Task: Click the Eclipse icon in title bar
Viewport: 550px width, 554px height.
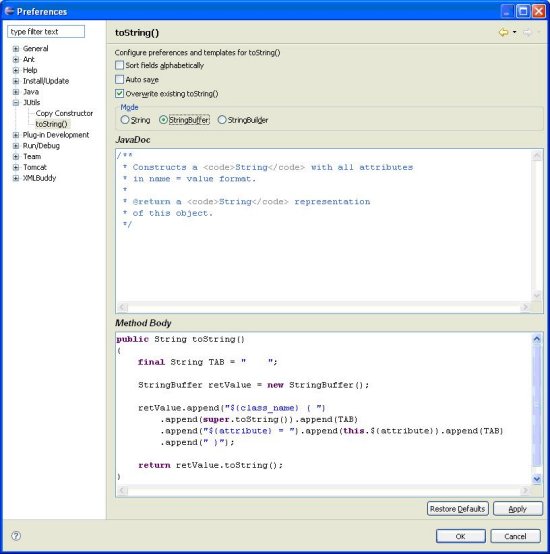Action: pos(9,11)
